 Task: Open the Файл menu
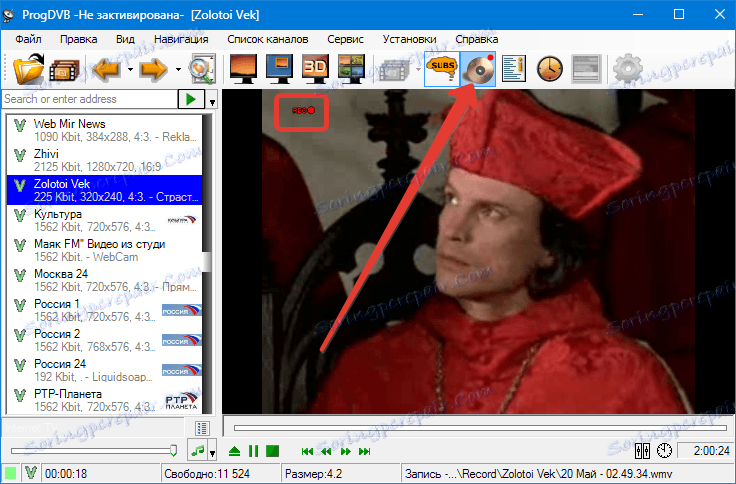point(28,39)
